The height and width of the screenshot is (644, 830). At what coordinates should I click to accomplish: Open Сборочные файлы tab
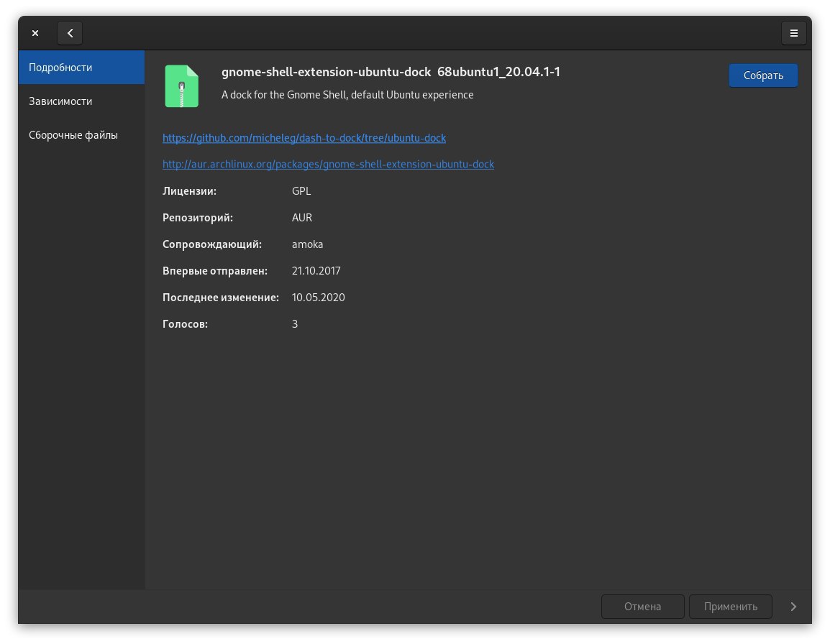(81, 135)
